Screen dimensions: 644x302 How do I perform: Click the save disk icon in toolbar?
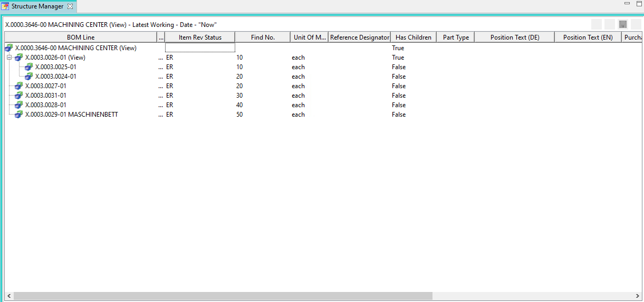pyautogui.click(x=623, y=24)
